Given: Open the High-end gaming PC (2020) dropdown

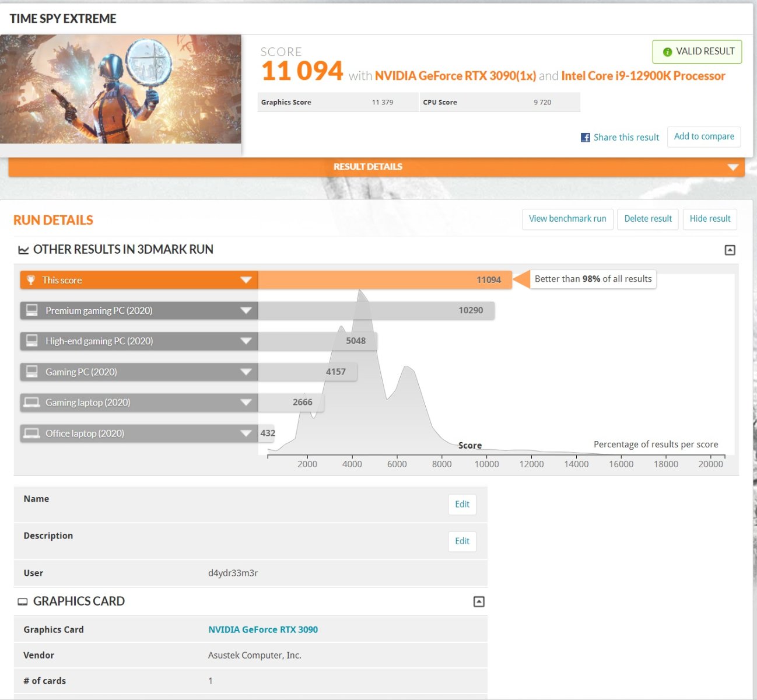Looking at the screenshot, I should pos(246,341).
